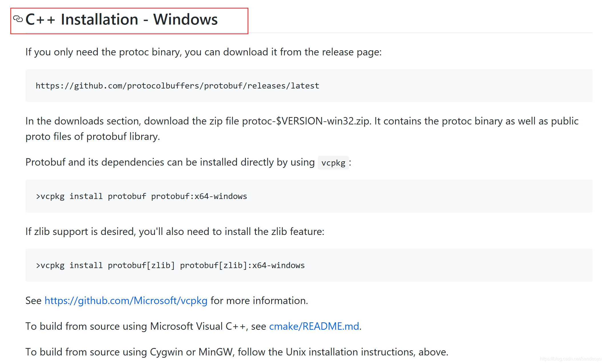Click the inline vcpkg code label
The height and width of the screenshot is (364, 604).
[x=333, y=163]
